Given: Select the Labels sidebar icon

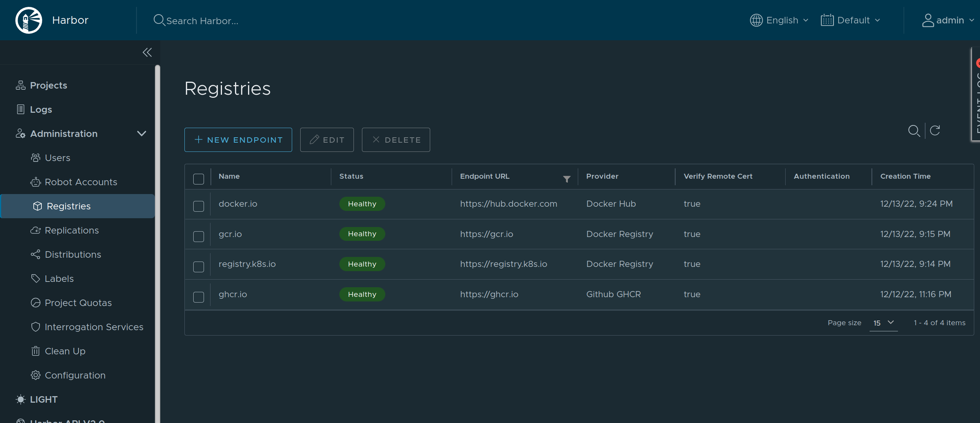Looking at the screenshot, I should pyautogui.click(x=36, y=278).
